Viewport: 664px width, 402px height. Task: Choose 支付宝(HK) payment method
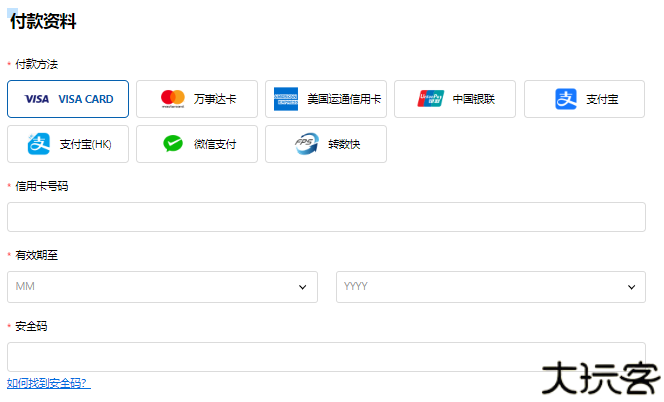pos(68,144)
